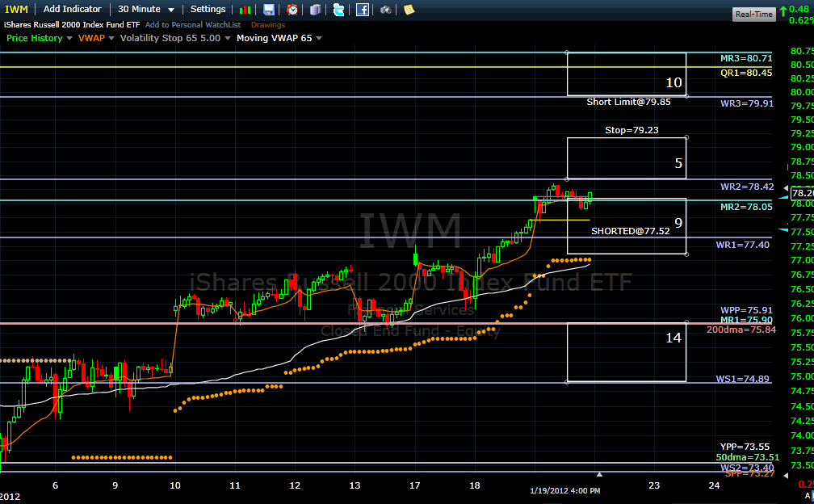Click the database cylinder icon

pyautogui.click(x=316, y=10)
